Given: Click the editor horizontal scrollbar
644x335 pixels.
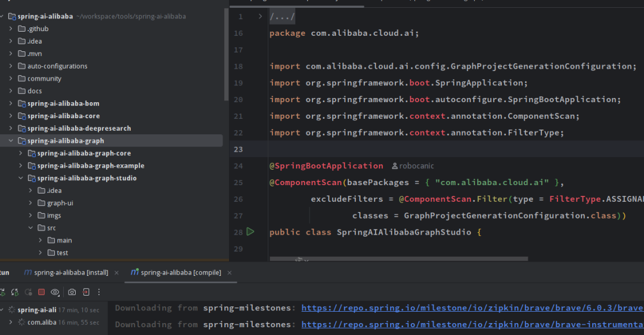Looking at the screenshot, I should click(398, 259).
